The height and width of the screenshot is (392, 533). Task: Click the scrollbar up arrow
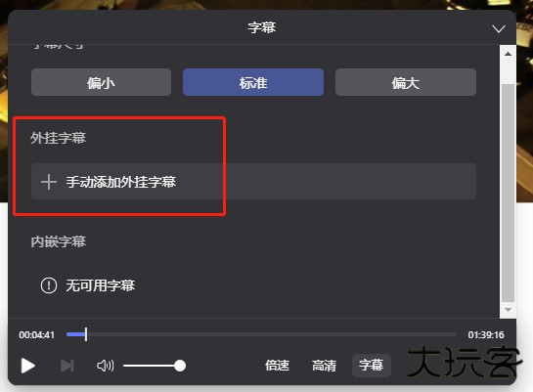coord(508,54)
